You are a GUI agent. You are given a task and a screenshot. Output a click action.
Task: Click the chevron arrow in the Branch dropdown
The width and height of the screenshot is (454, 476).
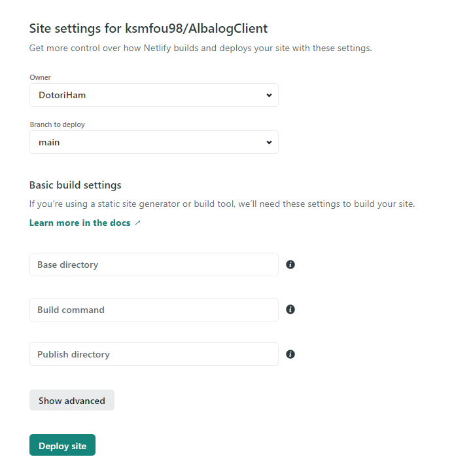pyautogui.click(x=269, y=142)
